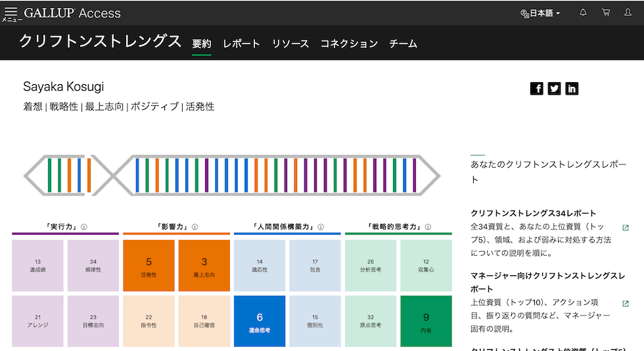Click 着想 in the top five list
Screen dimensions: 644x351
33,107
